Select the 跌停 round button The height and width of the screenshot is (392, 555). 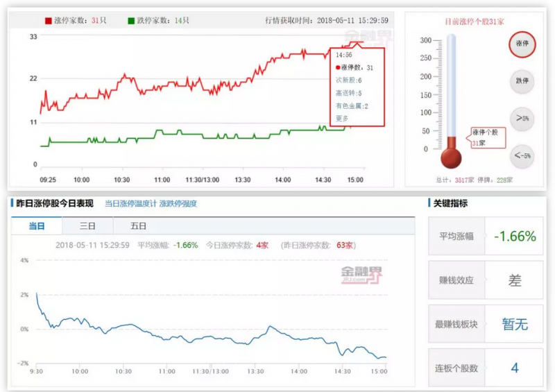pos(522,81)
